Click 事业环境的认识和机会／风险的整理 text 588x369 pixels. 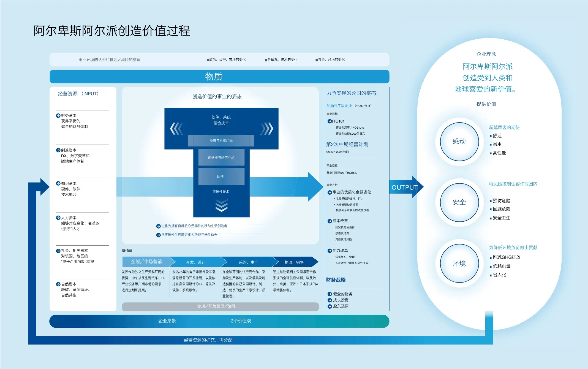coord(110,60)
